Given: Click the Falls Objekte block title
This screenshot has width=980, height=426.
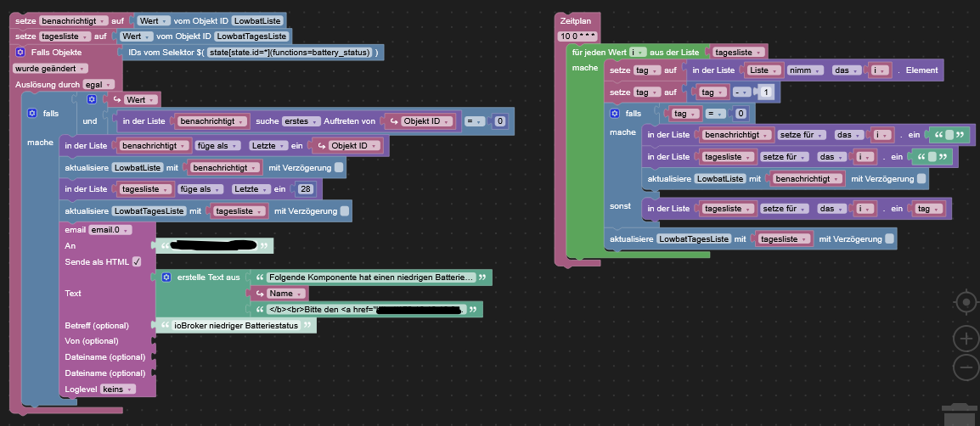Looking at the screenshot, I should point(56,53).
